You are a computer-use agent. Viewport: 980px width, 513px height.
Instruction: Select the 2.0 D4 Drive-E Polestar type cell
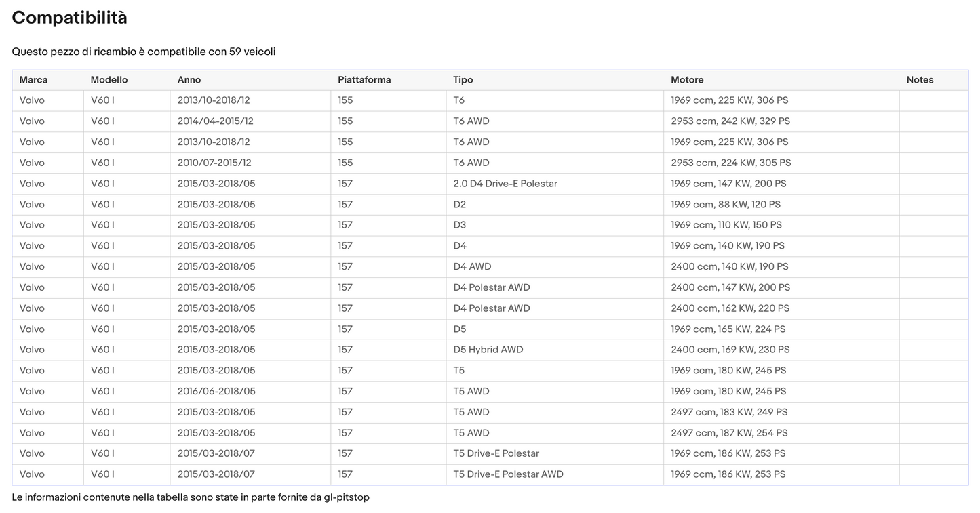tap(505, 184)
